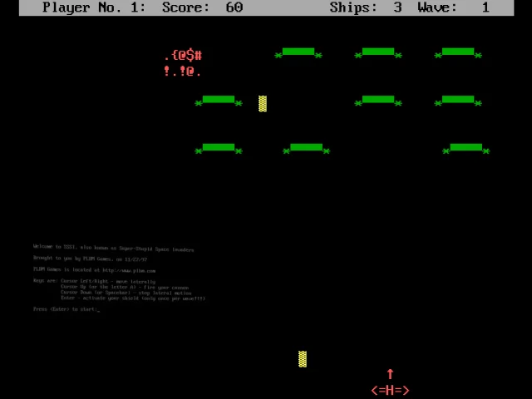Click the center green invader in the bottom row

click(307, 149)
